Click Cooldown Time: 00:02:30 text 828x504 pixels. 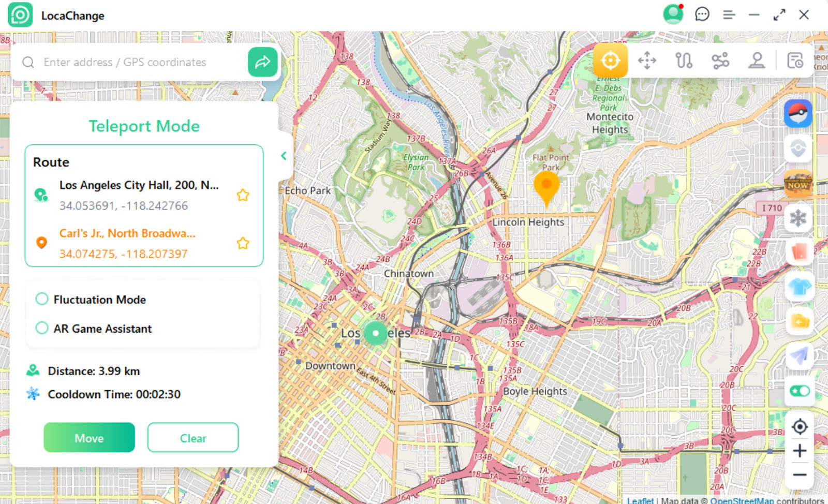pyautogui.click(x=114, y=394)
